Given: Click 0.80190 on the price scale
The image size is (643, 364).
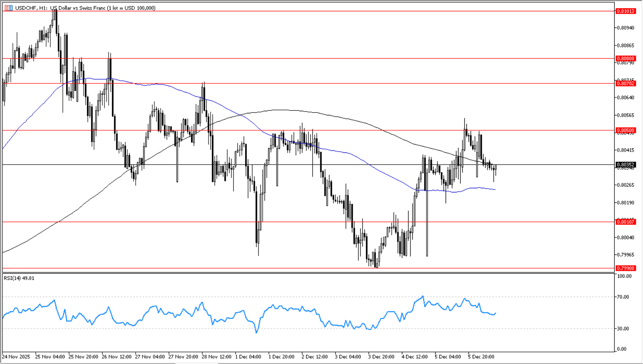Looking at the screenshot, I should [x=625, y=203].
